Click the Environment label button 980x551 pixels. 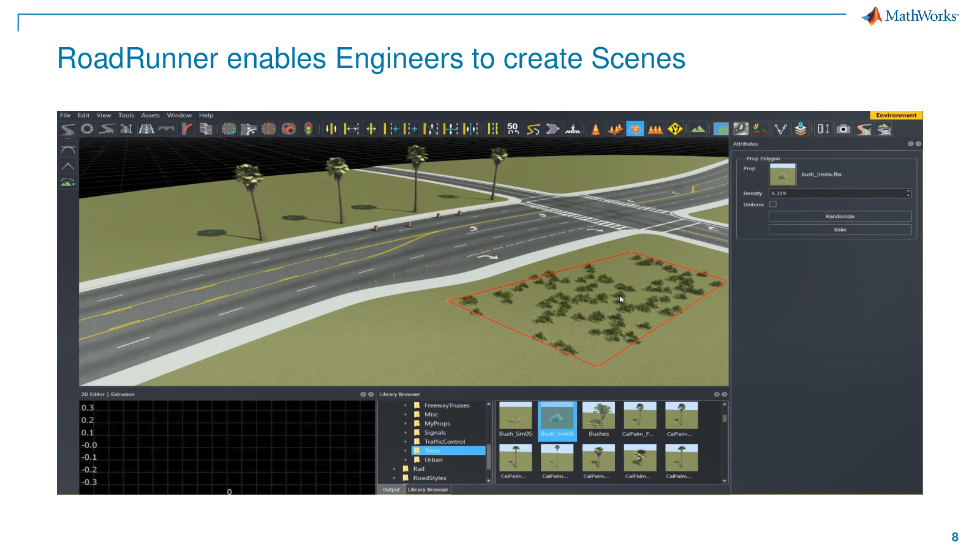896,115
